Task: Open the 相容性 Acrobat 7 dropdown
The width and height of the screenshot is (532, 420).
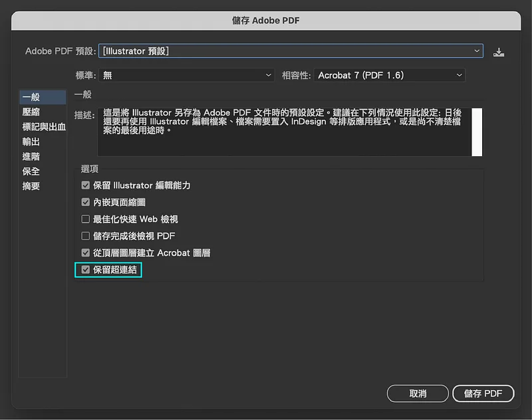Action: tap(390, 75)
